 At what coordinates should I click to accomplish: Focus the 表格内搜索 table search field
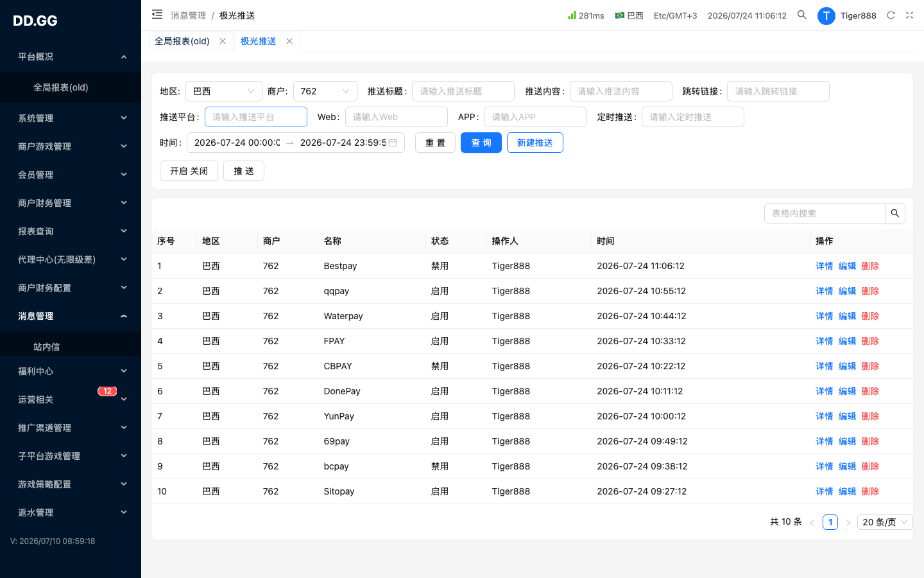pos(825,213)
